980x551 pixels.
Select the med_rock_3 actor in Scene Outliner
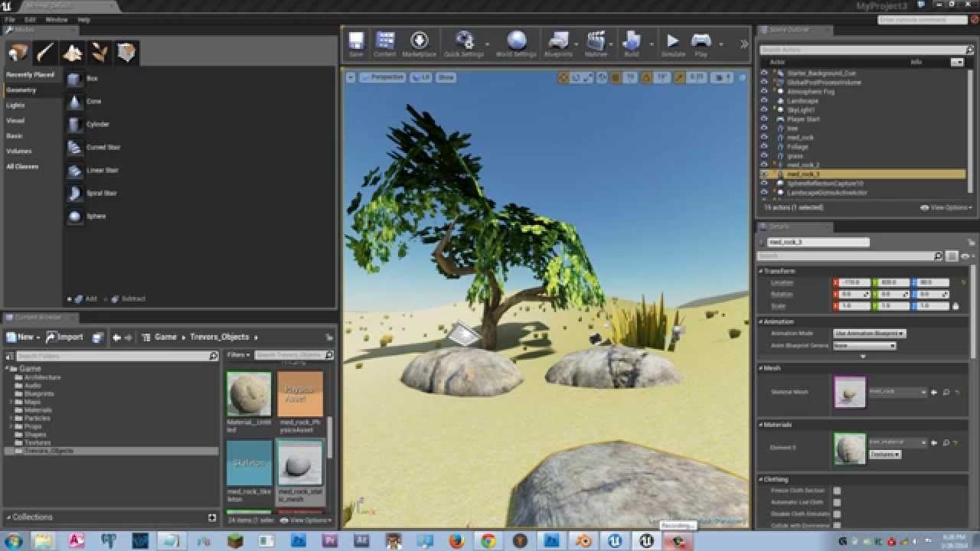click(x=812, y=174)
